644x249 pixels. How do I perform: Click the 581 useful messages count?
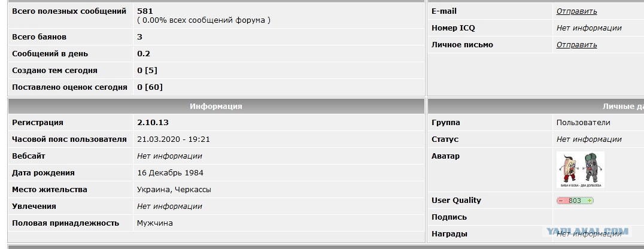[145, 11]
